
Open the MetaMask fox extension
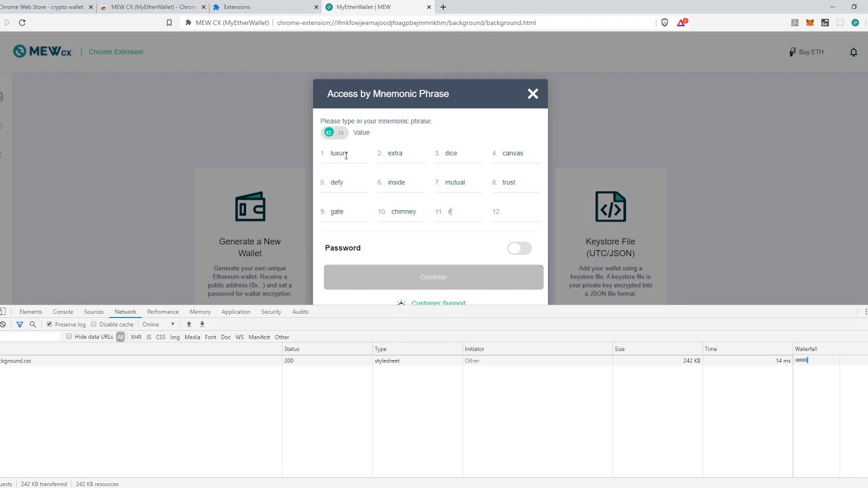810,22
